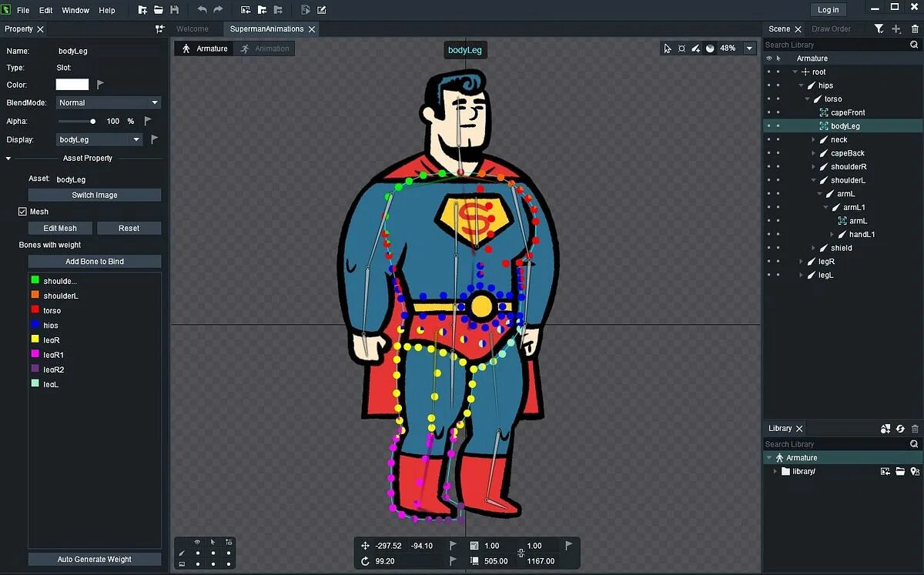Toggle the Mesh checkbox
924x575 pixels.
pyautogui.click(x=22, y=212)
